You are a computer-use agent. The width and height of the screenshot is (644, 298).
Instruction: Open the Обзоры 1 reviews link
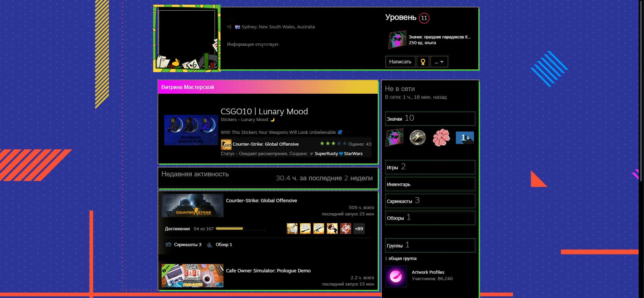tap(430, 218)
